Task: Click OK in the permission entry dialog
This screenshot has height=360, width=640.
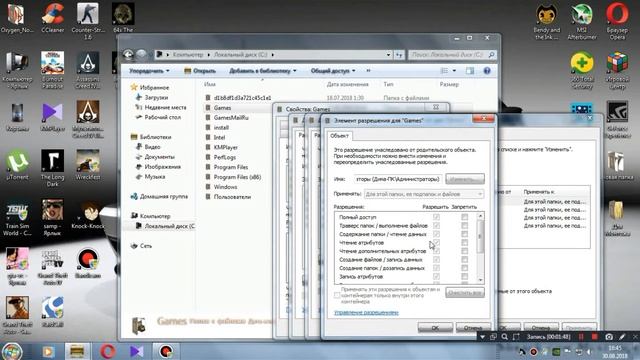Action: click(435, 327)
